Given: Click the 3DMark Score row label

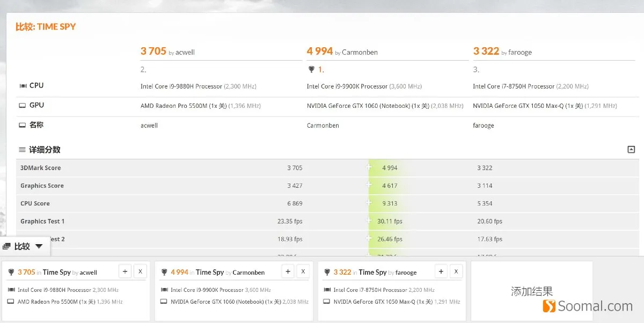Looking at the screenshot, I should click(41, 168).
